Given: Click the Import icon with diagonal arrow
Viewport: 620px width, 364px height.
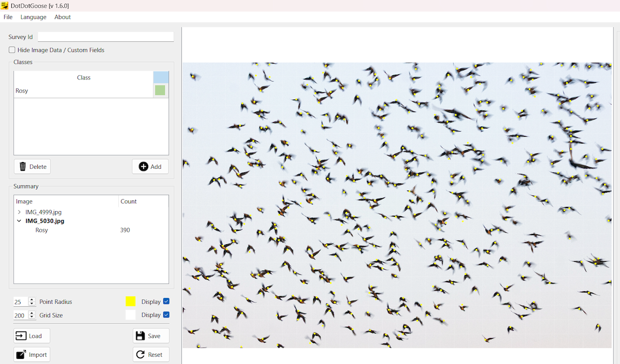Looking at the screenshot, I should (x=21, y=355).
